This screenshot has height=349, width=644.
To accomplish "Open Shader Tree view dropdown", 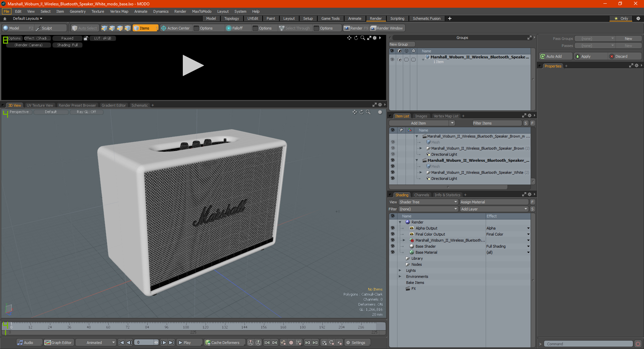I will click(x=428, y=202).
